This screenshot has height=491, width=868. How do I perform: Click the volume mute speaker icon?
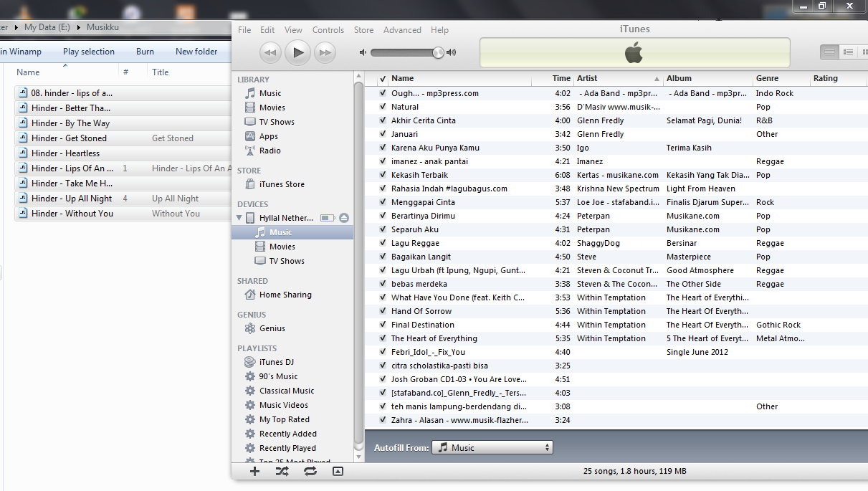tap(363, 52)
